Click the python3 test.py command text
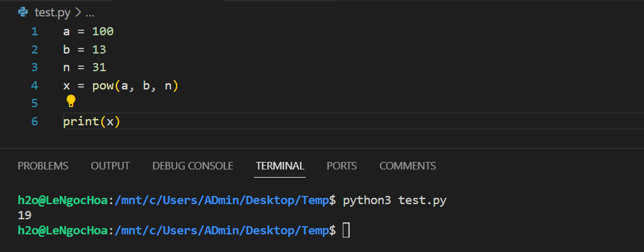The width and height of the screenshot is (644, 252). pyautogui.click(x=395, y=200)
